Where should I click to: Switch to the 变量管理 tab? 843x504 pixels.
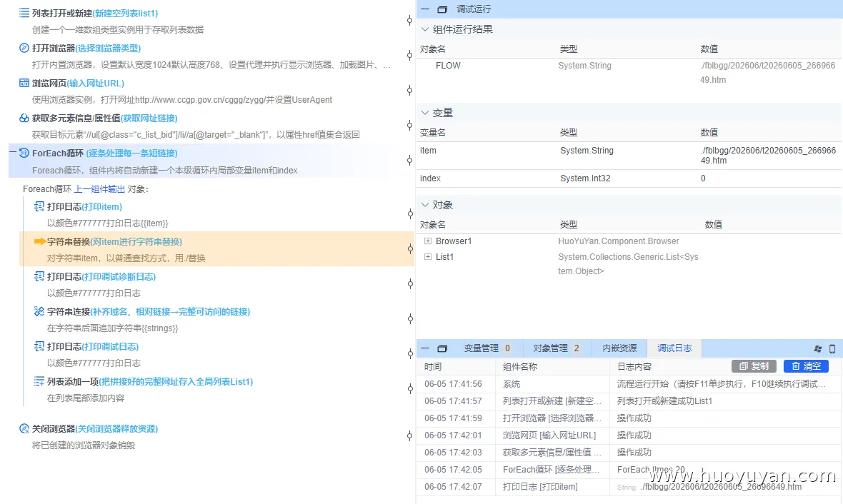488,348
